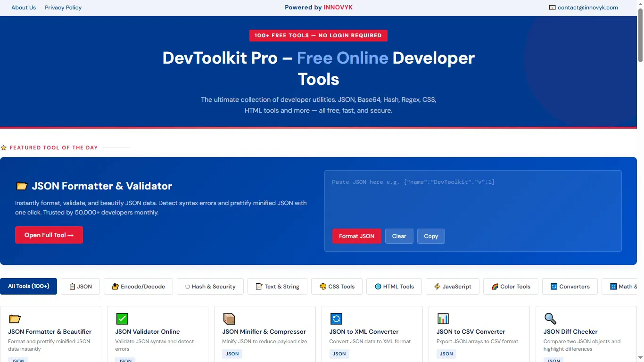Screen dimensions: 644x362
Task: Open the JSON to XML Converter tool title
Action: pos(364,332)
